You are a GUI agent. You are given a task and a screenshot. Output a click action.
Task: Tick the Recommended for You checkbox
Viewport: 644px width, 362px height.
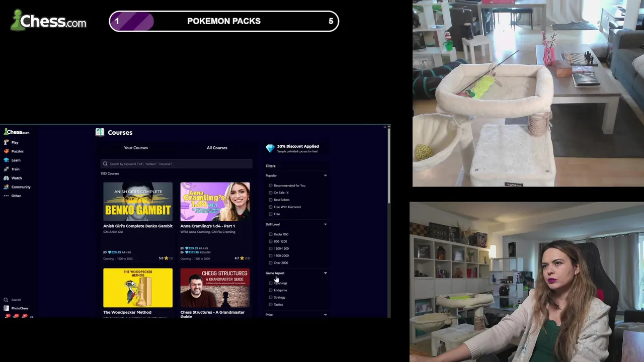pyautogui.click(x=271, y=186)
